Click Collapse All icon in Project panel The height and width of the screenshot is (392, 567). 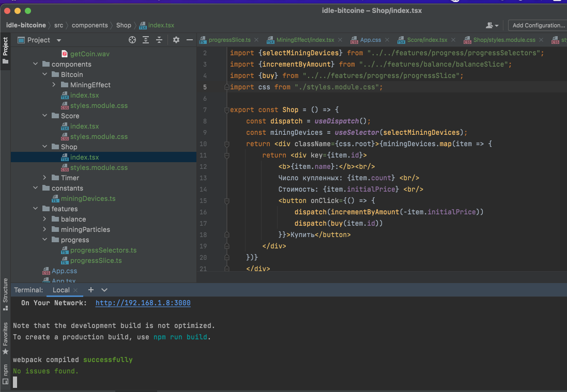pyautogui.click(x=159, y=40)
